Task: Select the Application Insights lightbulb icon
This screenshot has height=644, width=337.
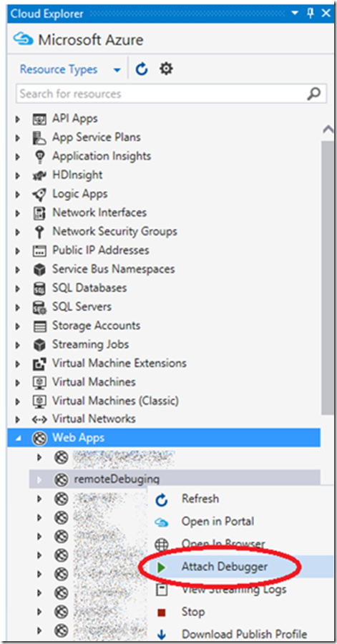Action: [x=39, y=157]
